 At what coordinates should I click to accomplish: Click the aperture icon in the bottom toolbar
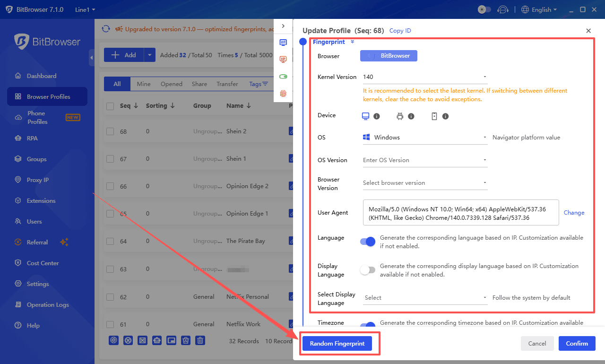tap(113, 340)
